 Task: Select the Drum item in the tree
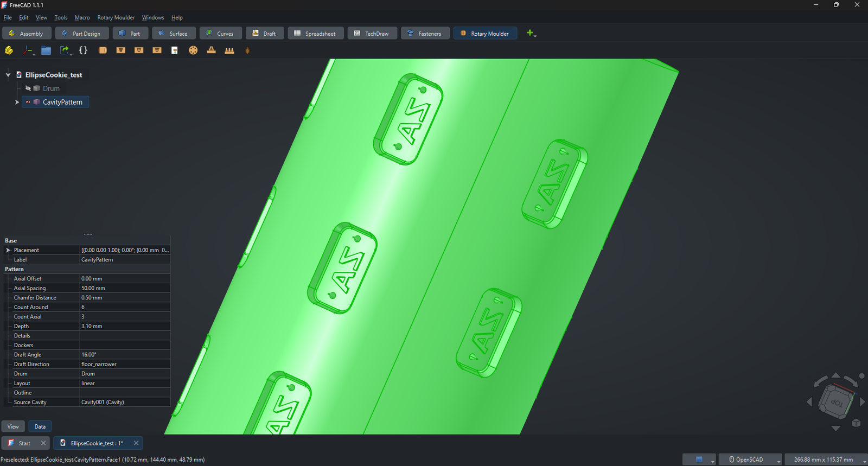[x=51, y=88]
